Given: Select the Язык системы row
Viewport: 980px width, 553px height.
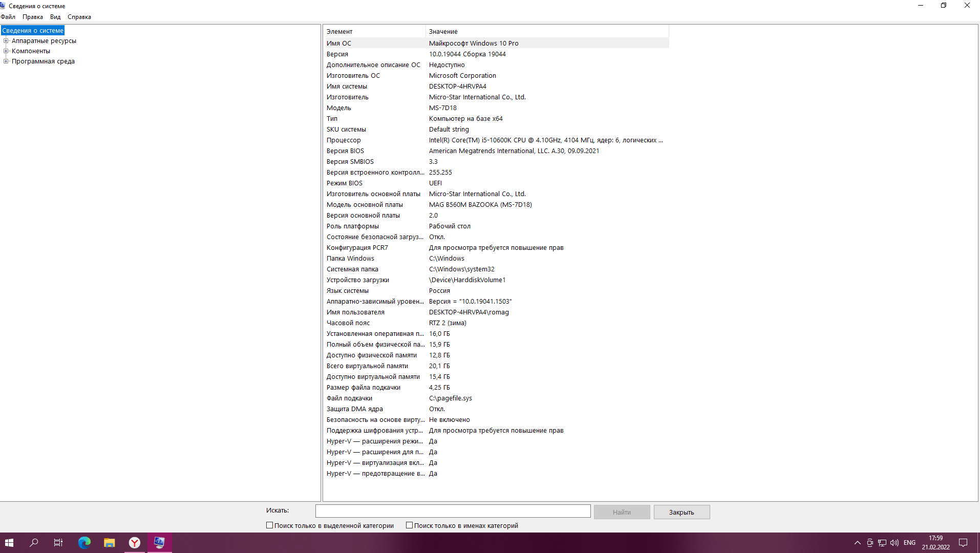Looking at the screenshot, I should pos(497,291).
